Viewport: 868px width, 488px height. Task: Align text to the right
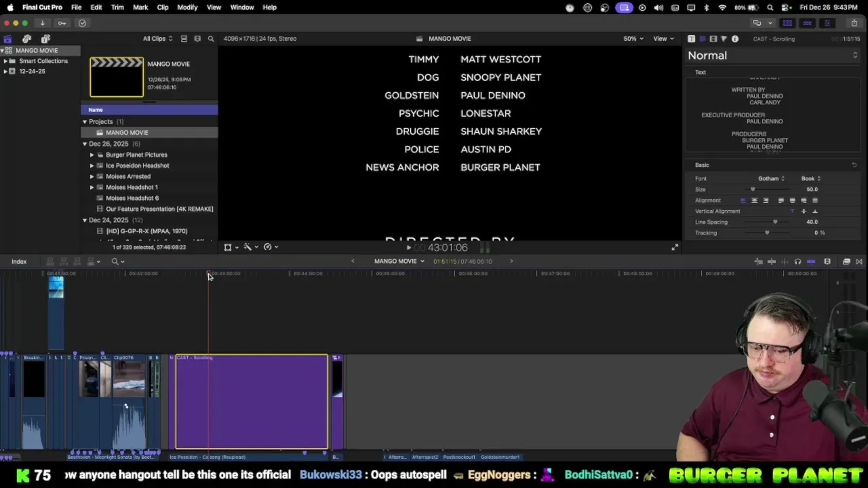coord(766,200)
